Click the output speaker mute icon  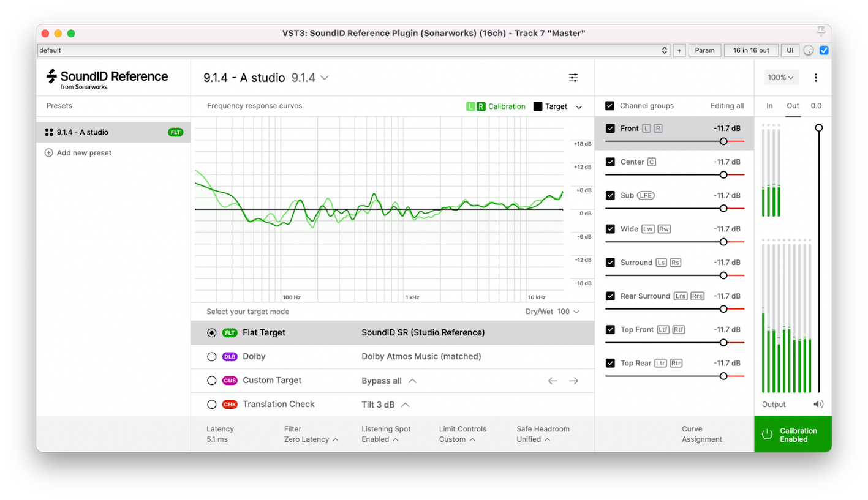[x=818, y=404]
